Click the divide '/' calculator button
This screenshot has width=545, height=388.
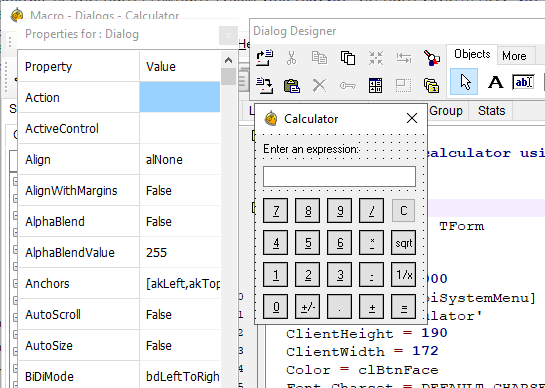(x=372, y=211)
